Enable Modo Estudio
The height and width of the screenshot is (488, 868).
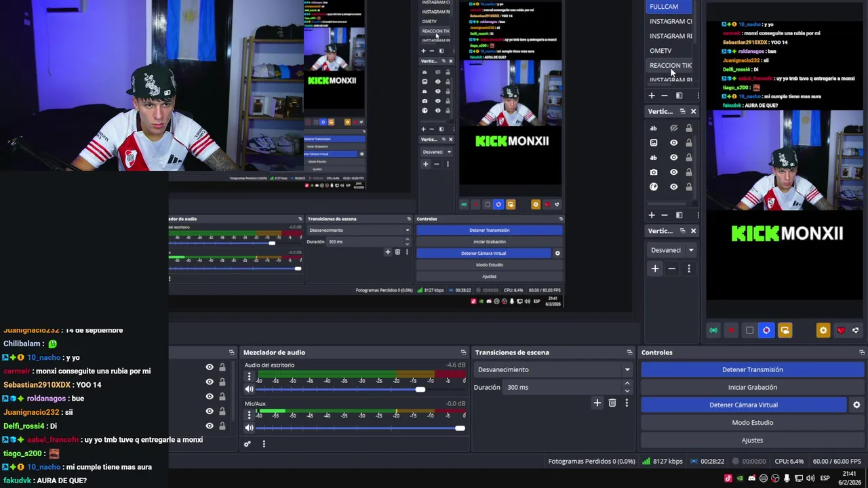pos(752,422)
